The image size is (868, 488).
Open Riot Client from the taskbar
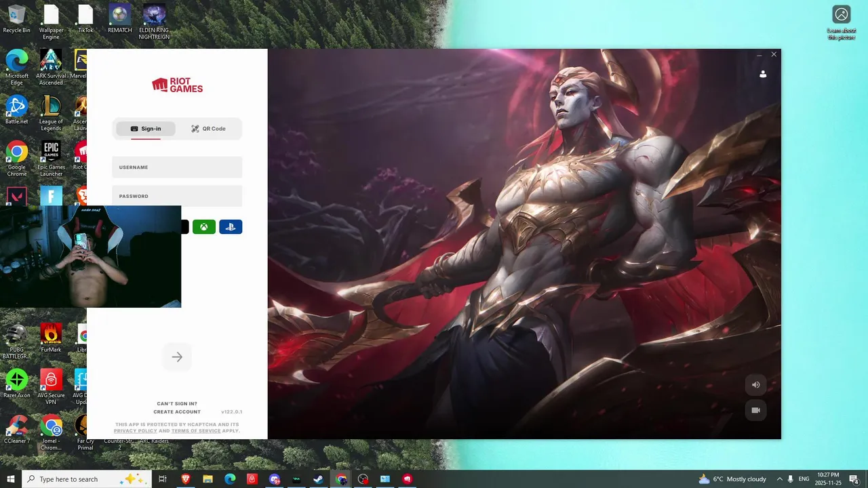pos(407,479)
